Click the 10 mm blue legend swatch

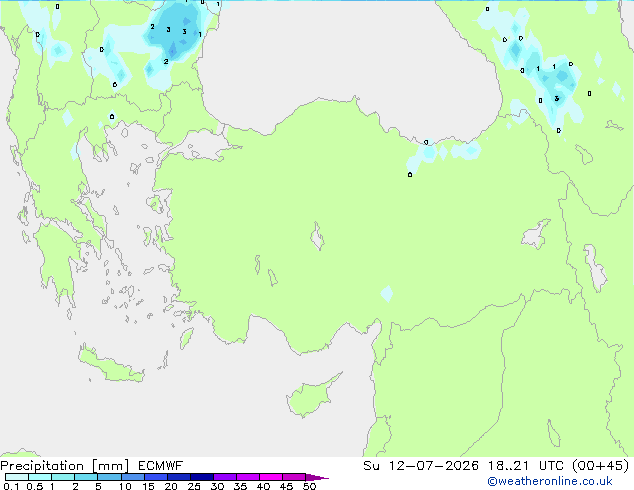pyautogui.click(x=133, y=477)
